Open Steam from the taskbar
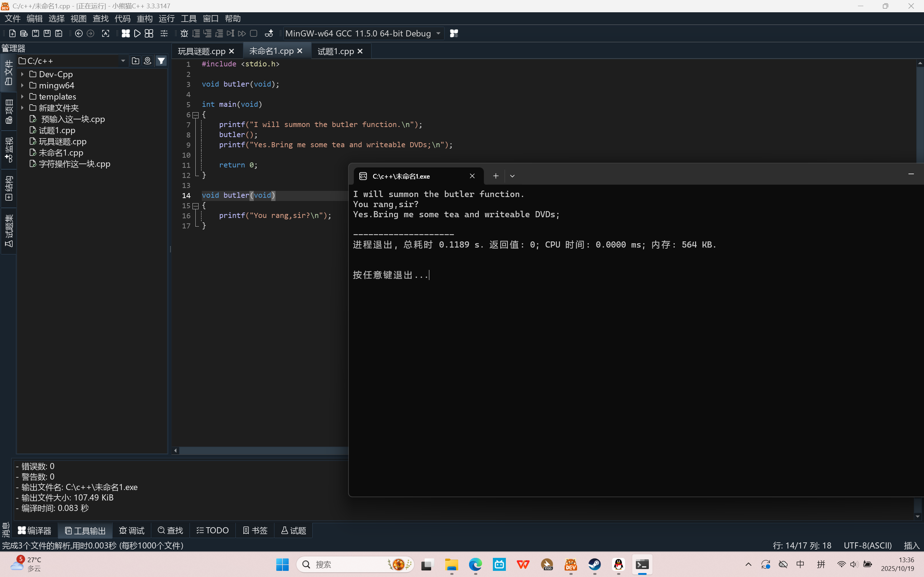This screenshot has width=924, height=577. 594,564
